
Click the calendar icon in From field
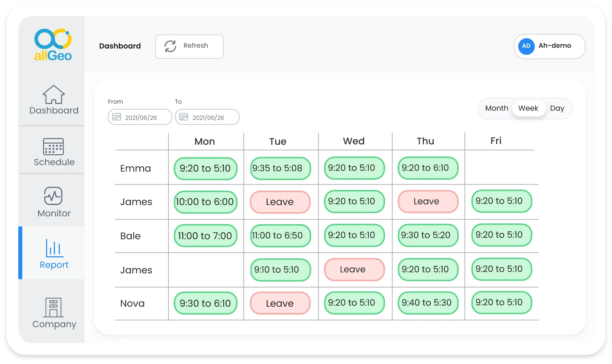point(117,117)
